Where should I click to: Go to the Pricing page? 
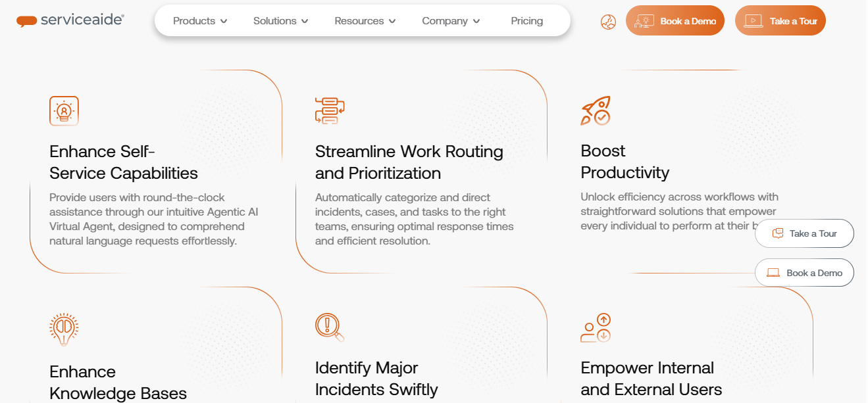coord(527,21)
